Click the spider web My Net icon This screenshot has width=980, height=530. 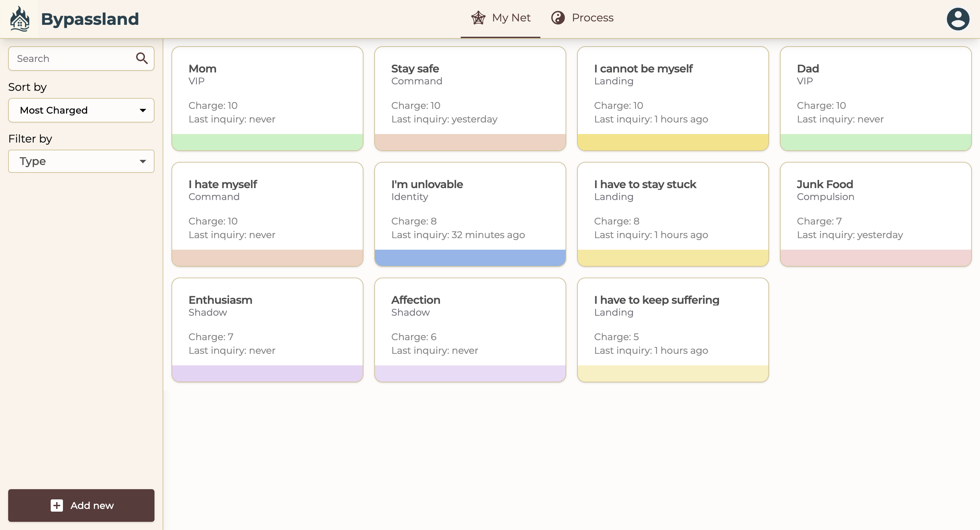(478, 18)
